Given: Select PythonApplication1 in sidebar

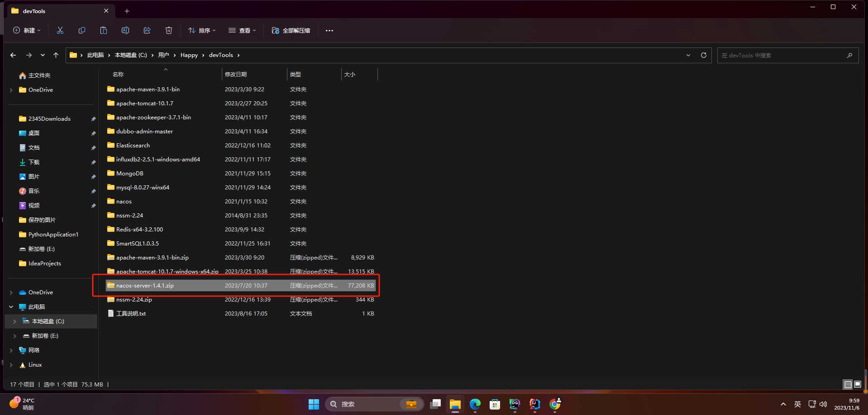Looking at the screenshot, I should point(53,235).
